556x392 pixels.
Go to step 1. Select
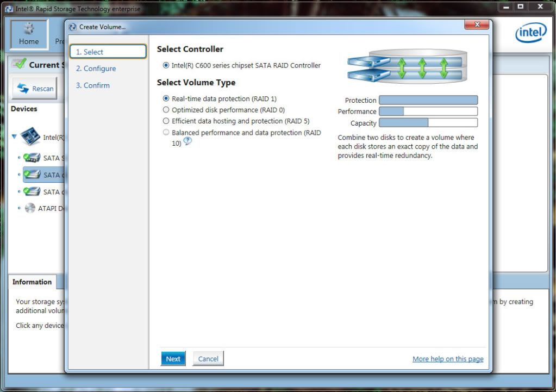coord(108,52)
